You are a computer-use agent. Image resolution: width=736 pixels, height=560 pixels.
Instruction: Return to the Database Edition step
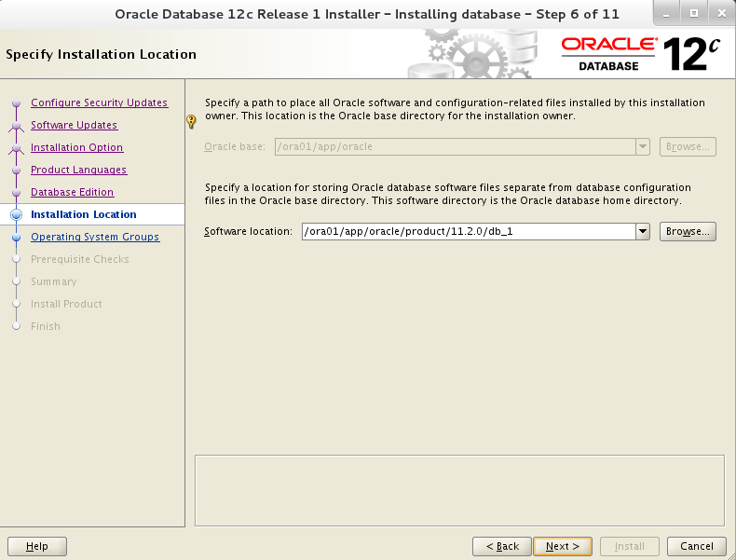click(72, 192)
